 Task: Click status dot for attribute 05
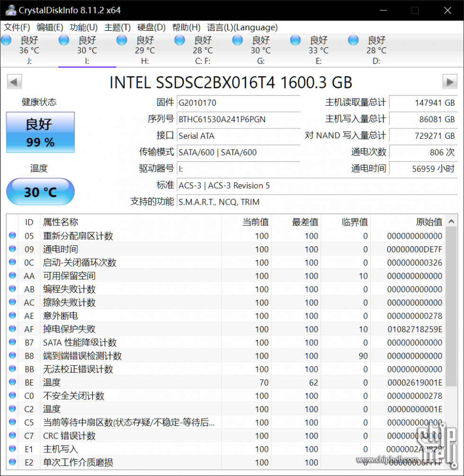click(12, 235)
